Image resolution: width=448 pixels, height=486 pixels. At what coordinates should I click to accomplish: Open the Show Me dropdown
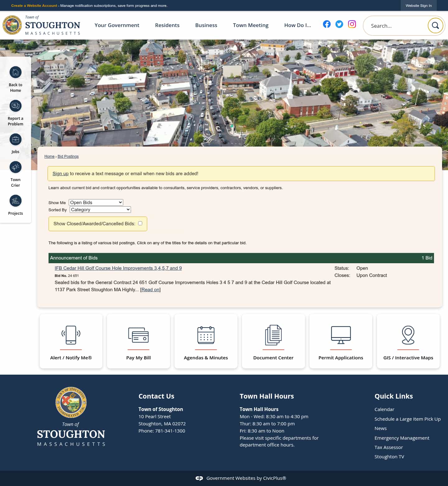(x=96, y=203)
